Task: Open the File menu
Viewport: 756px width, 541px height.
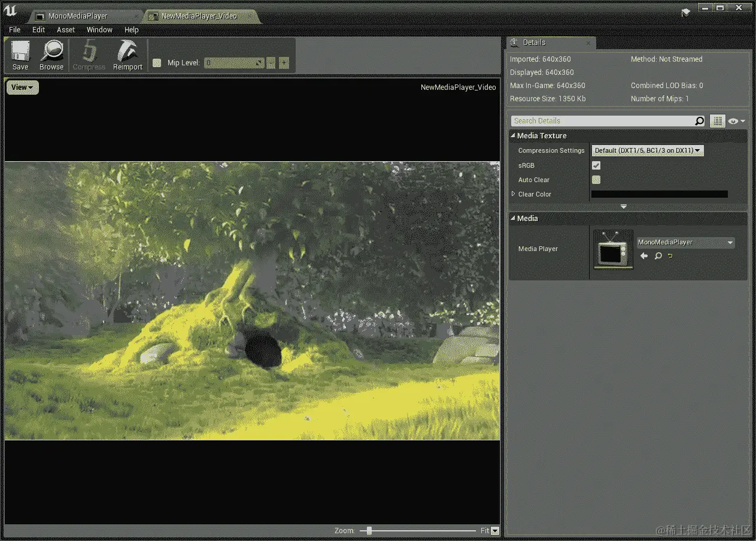Action: tap(15, 29)
